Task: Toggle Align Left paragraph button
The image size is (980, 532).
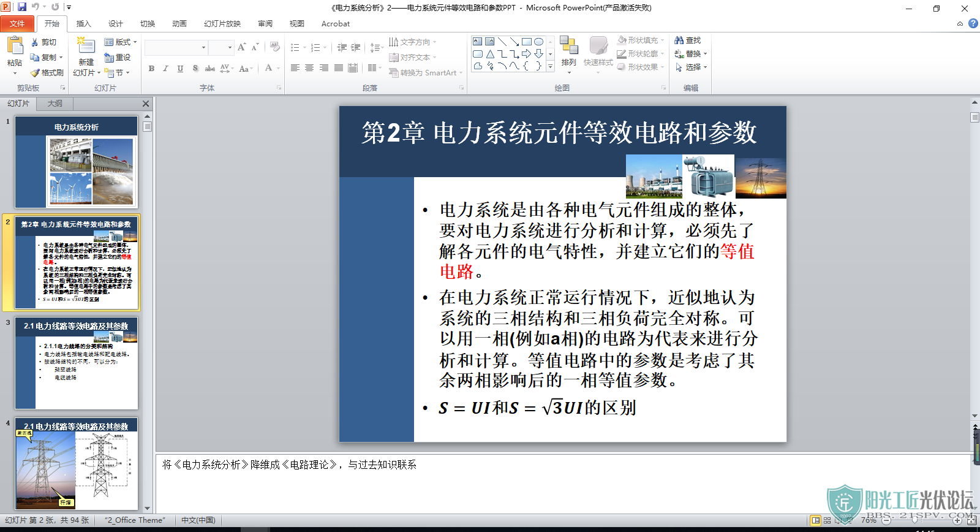Action: click(295, 68)
